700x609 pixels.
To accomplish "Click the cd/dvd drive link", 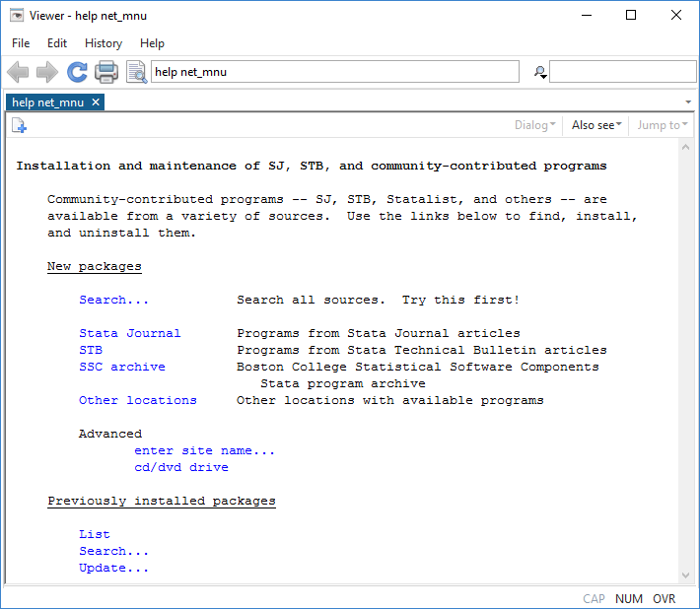I will click(181, 467).
